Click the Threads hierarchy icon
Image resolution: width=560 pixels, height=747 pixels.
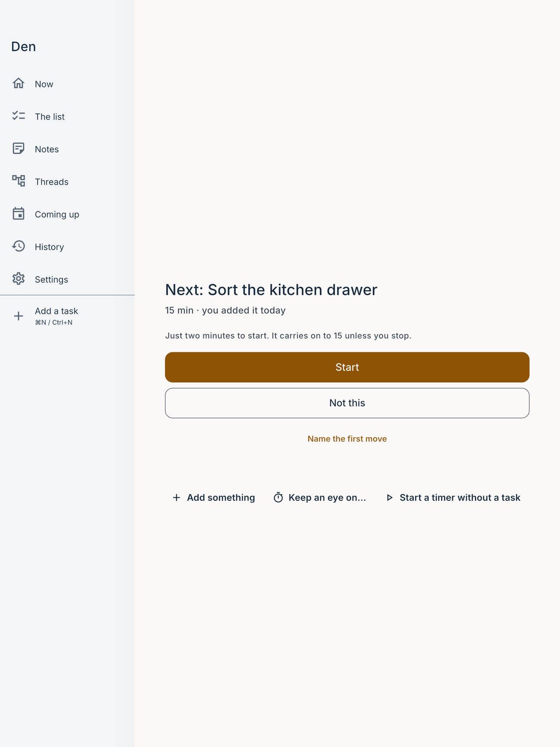[x=18, y=181]
